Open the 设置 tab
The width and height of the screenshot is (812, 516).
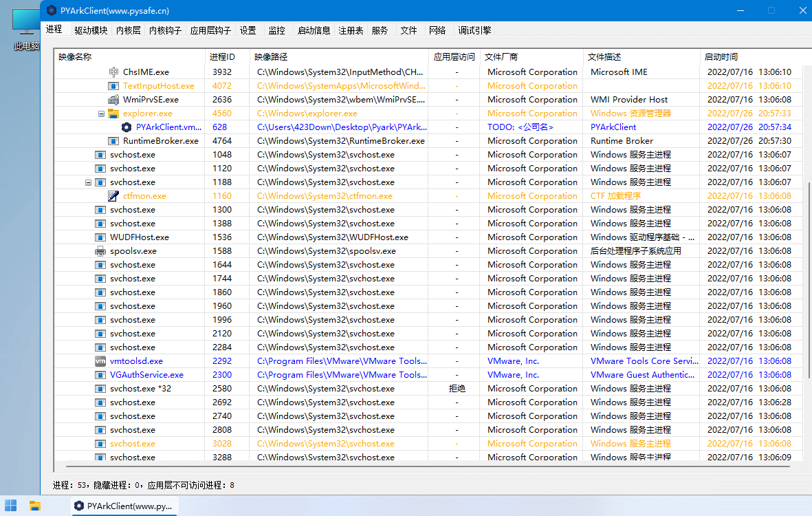(248, 30)
